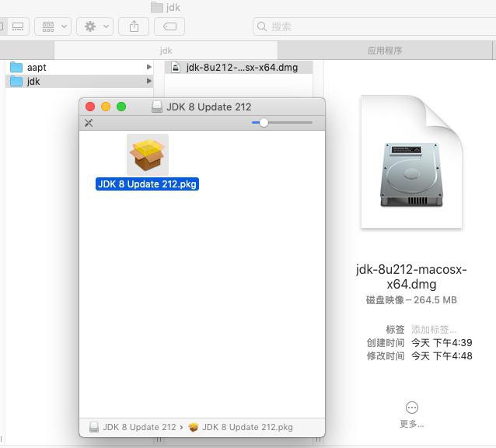Screen dimensions: 496x448
Task: Click the dmg filename in preview pane
Action: click(x=411, y=277)
